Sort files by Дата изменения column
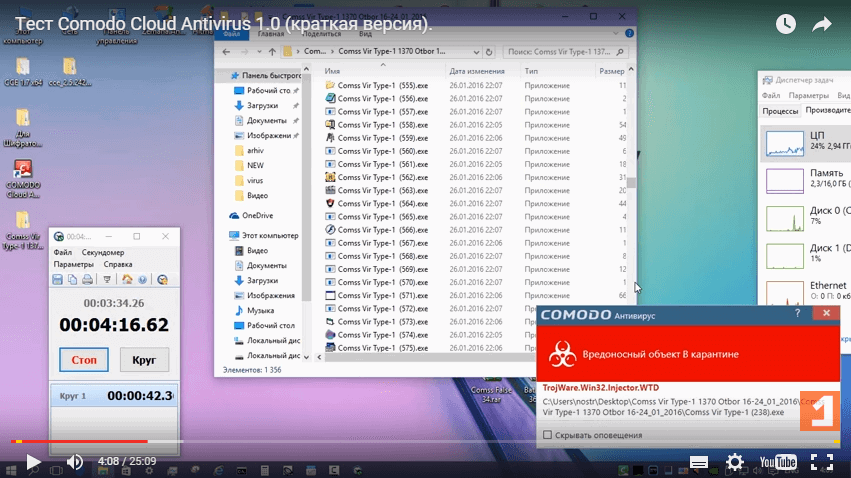Screen dimensions: 851x478 477,71
